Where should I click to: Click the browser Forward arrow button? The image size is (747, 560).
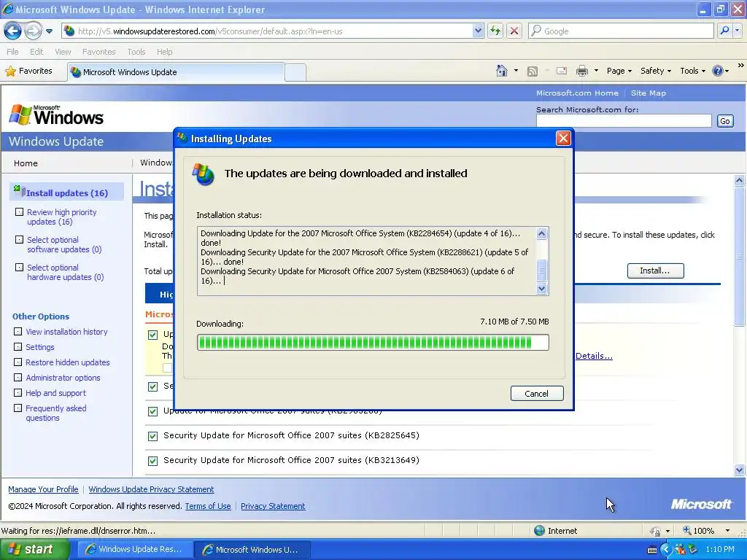coord(32,31)
